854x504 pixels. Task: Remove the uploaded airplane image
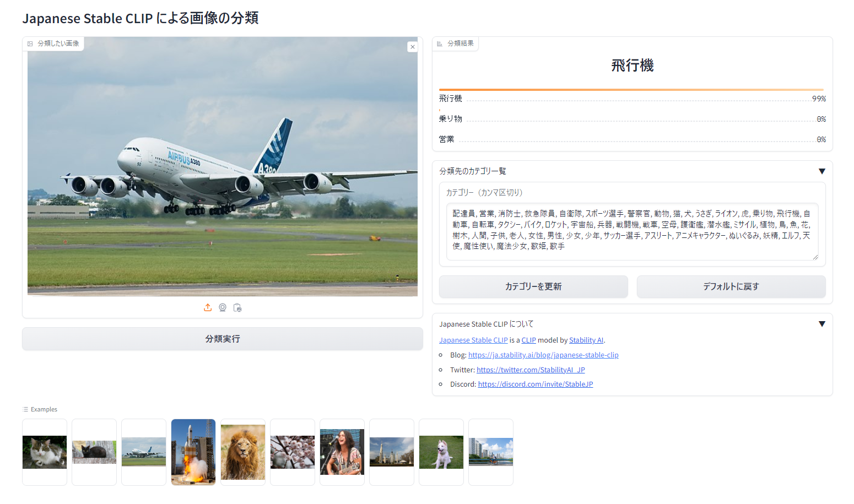(x=412, y=47)
